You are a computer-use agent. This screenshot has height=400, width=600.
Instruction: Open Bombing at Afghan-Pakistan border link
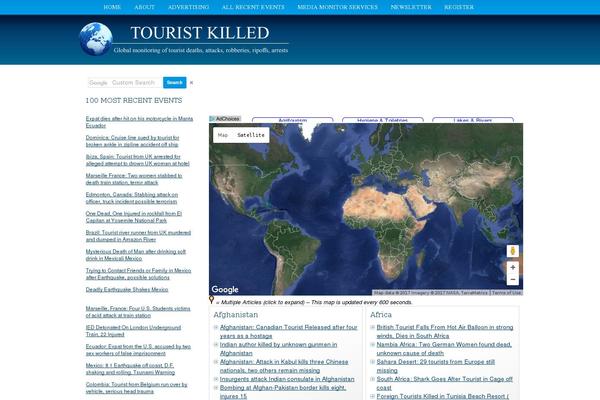(283, 392)
